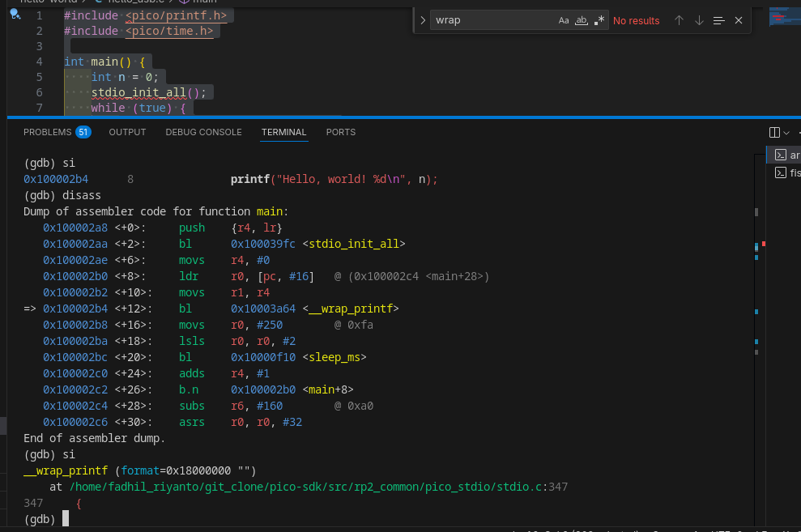Toggle Match Case in find widget
The height and width of the screenshot is (532, 801).
click(x=564, y=20)
